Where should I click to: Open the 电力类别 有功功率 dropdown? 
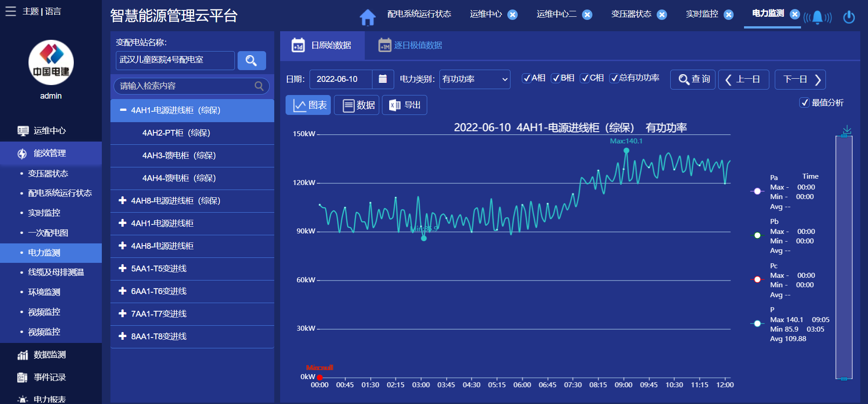[475, 79]
